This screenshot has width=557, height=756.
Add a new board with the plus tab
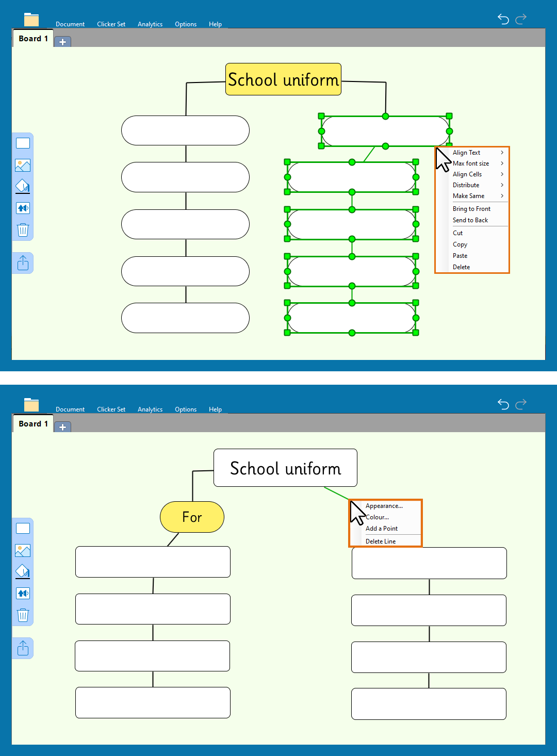[62, 42]
